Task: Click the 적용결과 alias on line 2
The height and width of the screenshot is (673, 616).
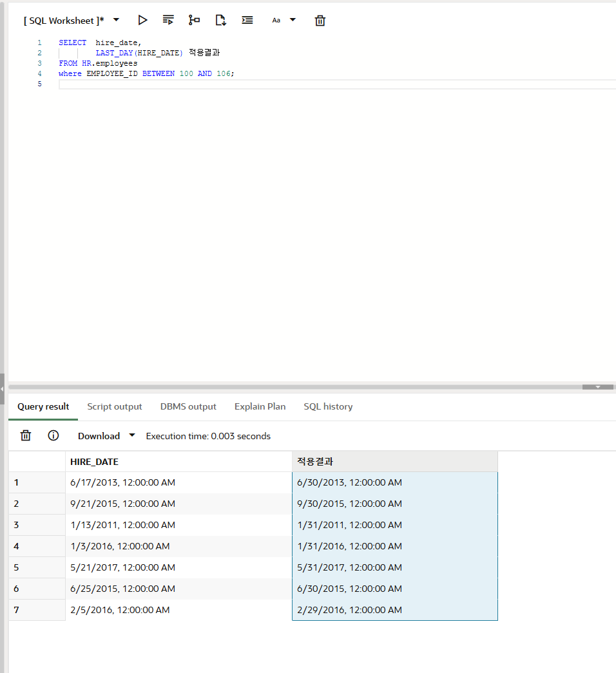Action: tap(204, 52)
